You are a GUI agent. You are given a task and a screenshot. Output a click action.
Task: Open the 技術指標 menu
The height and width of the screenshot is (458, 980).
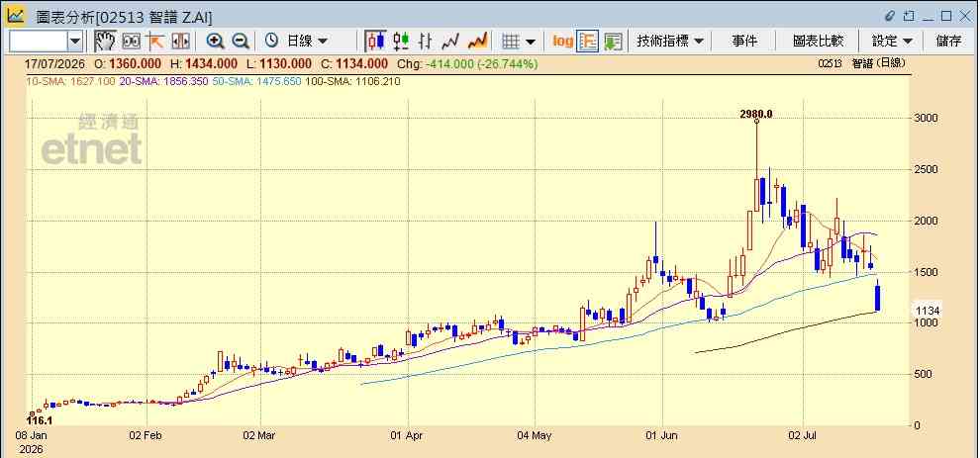670,42
